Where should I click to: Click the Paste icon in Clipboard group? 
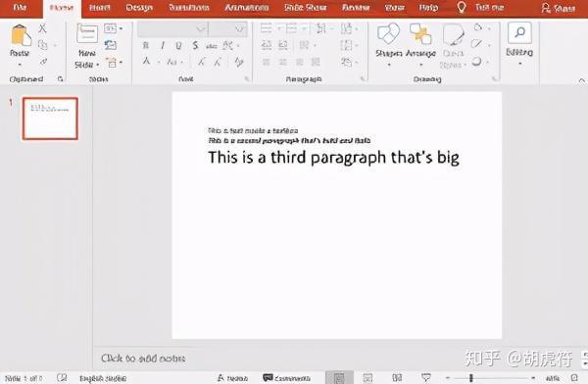click(21, 35)
